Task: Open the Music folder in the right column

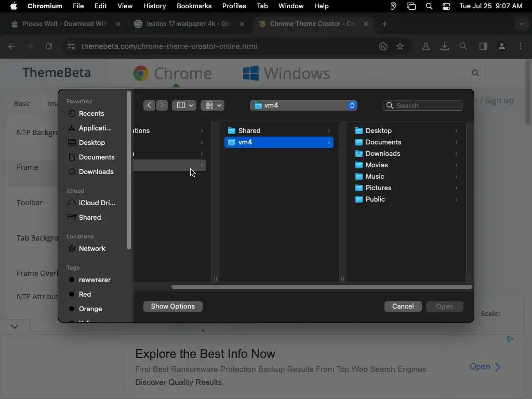Action: (x=406, y=177)
